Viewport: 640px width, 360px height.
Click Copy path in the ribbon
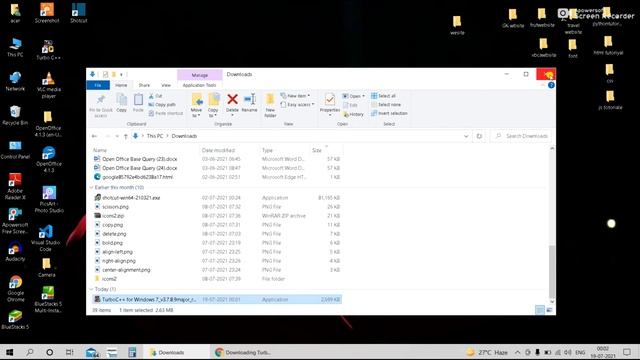162,105
